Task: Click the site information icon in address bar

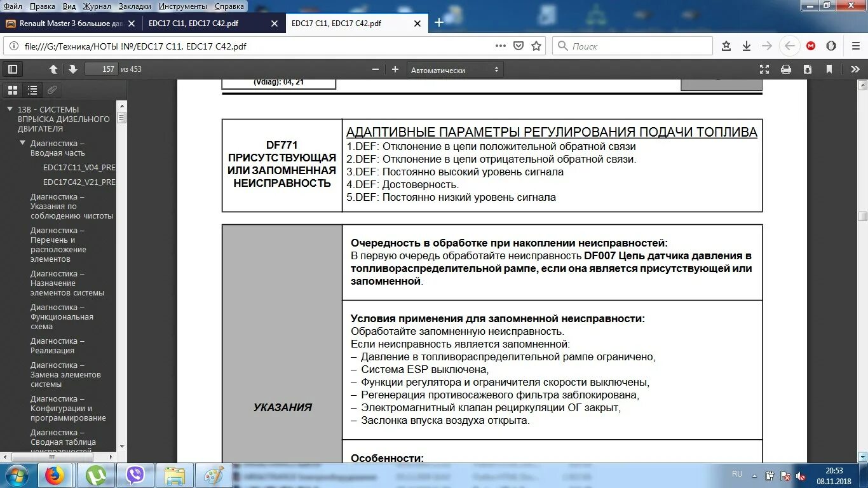Action: point(15,46)
